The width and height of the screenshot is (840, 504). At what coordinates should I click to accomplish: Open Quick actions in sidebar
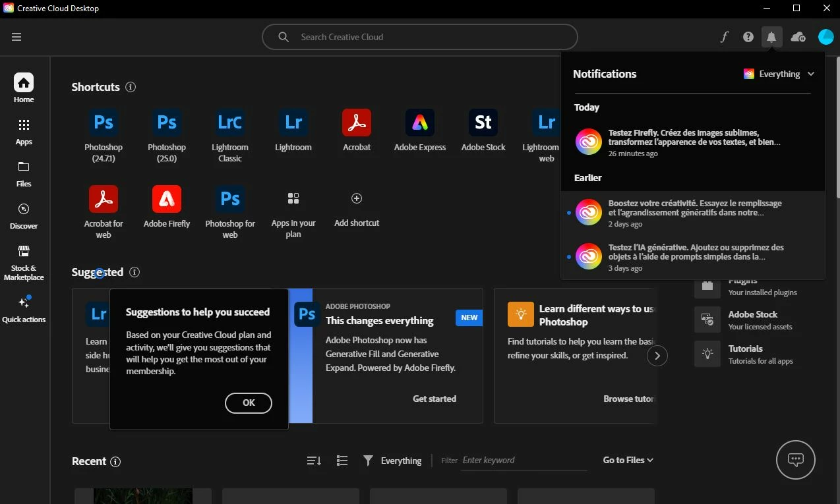[24, 309]
